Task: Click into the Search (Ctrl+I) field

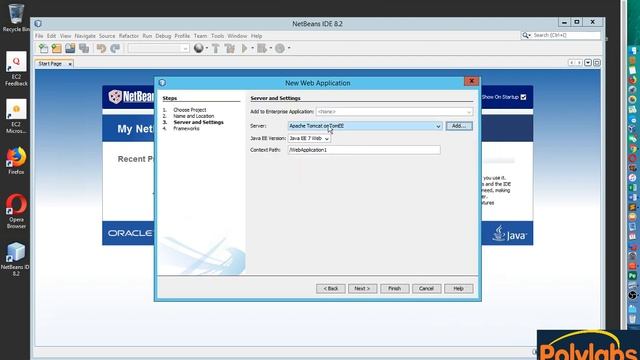Action: (x=566, y=36)
